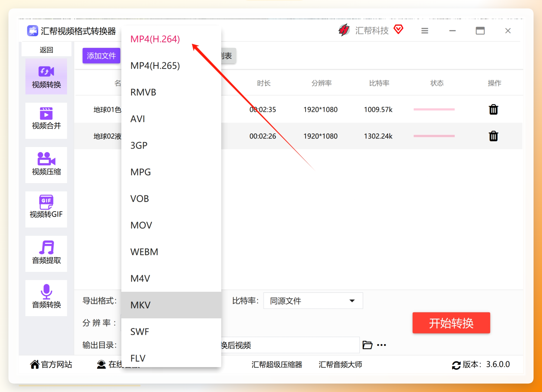Delete the 地球01 file with trash icon

coord(493,109)
